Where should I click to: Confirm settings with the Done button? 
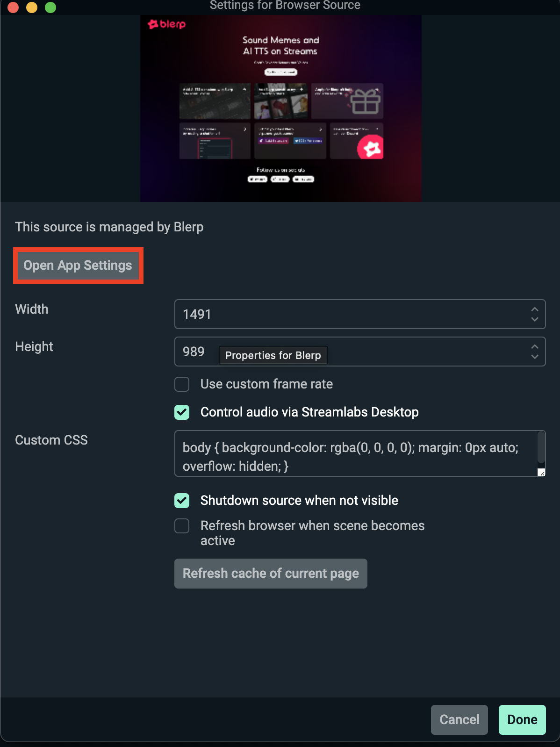[x=522, y=719]
